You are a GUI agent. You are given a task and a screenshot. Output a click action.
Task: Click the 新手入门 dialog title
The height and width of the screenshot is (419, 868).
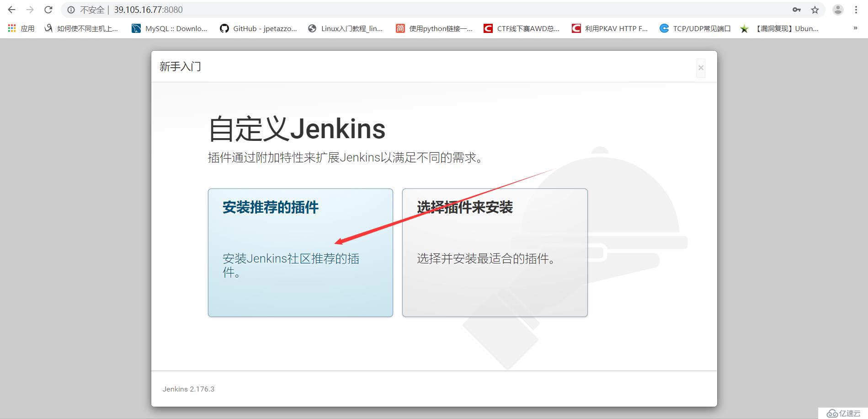click(x=180, y=67)
